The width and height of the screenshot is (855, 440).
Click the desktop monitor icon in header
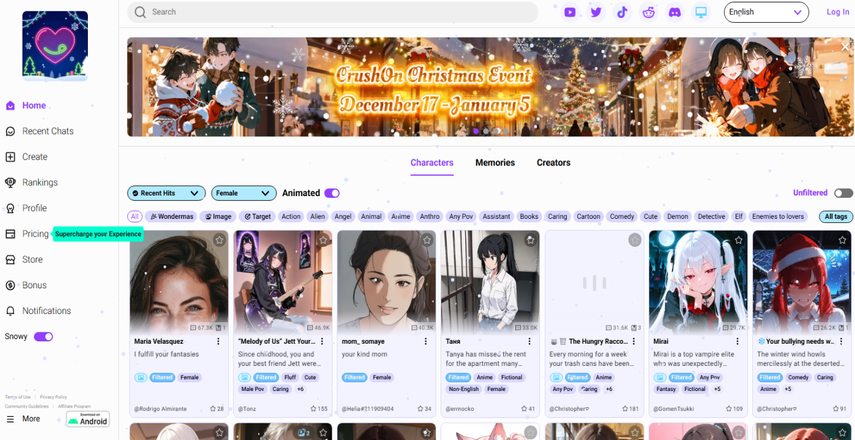pyautogui.click(x=701, y=12)
